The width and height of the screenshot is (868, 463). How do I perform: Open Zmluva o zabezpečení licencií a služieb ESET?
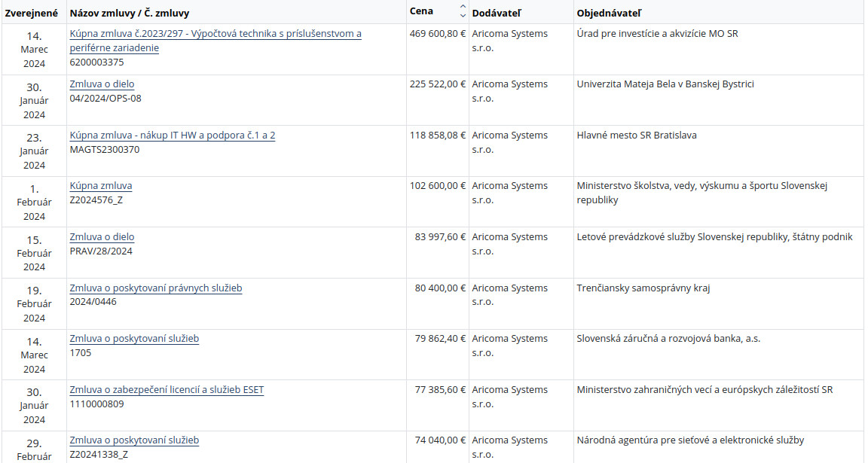point(167,390)
